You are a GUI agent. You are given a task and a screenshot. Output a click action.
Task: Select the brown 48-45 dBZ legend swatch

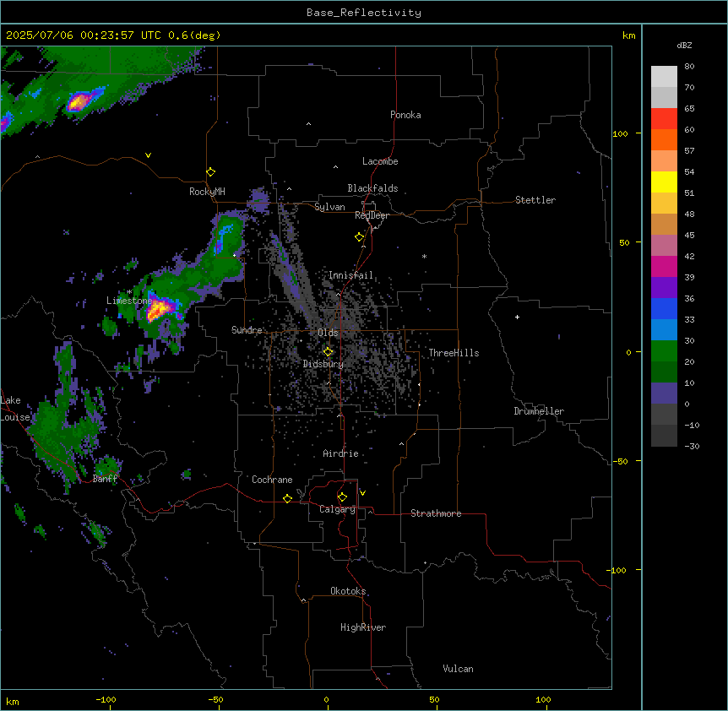664,224
